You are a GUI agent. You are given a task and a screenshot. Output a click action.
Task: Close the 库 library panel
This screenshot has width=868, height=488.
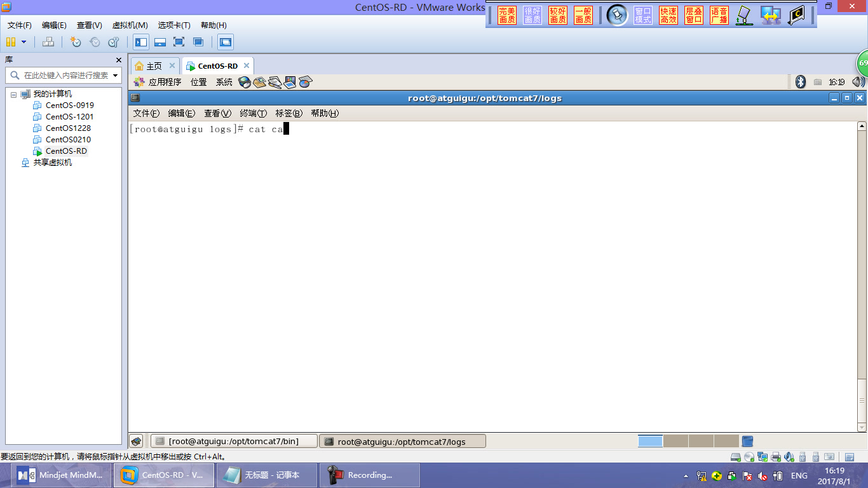(x=118, y=60)
